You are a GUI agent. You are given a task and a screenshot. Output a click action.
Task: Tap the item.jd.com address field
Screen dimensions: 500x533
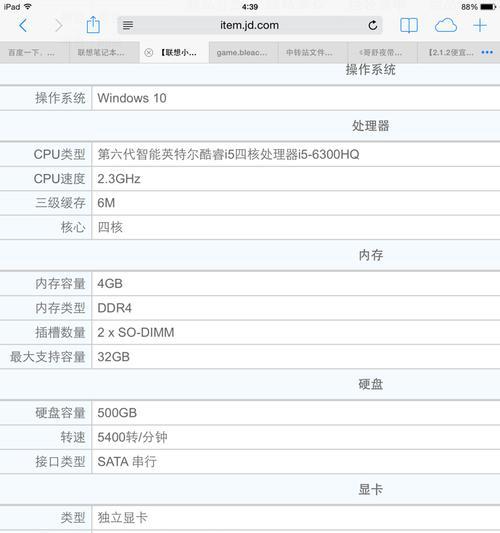(250, 25)
